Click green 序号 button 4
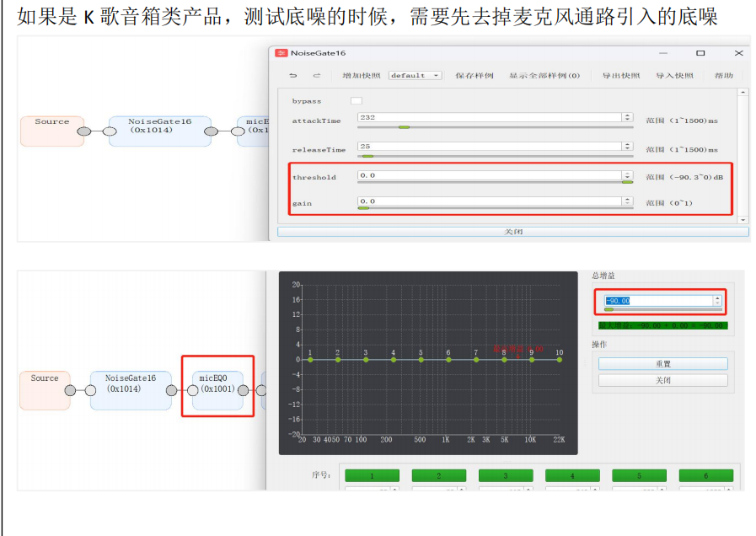This screenshot has width=756, height=536. coord(572,476)
